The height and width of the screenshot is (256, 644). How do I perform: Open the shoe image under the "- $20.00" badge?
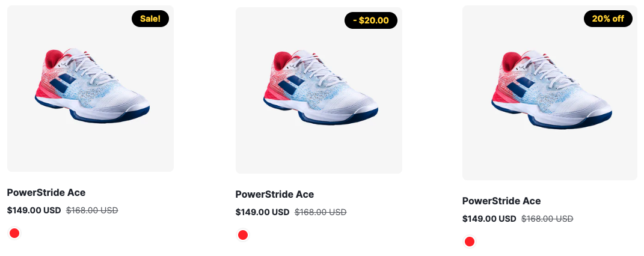point(319,90)
